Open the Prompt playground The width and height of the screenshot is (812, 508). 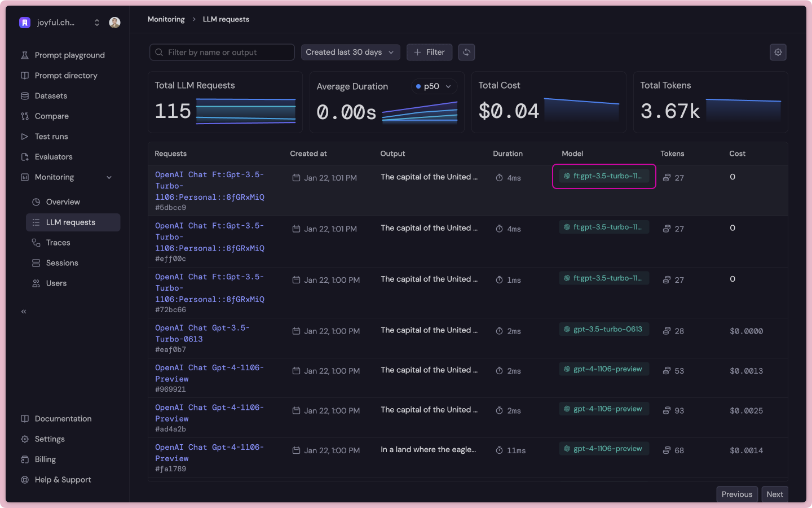pyautogui.click(x=68, y=55)
